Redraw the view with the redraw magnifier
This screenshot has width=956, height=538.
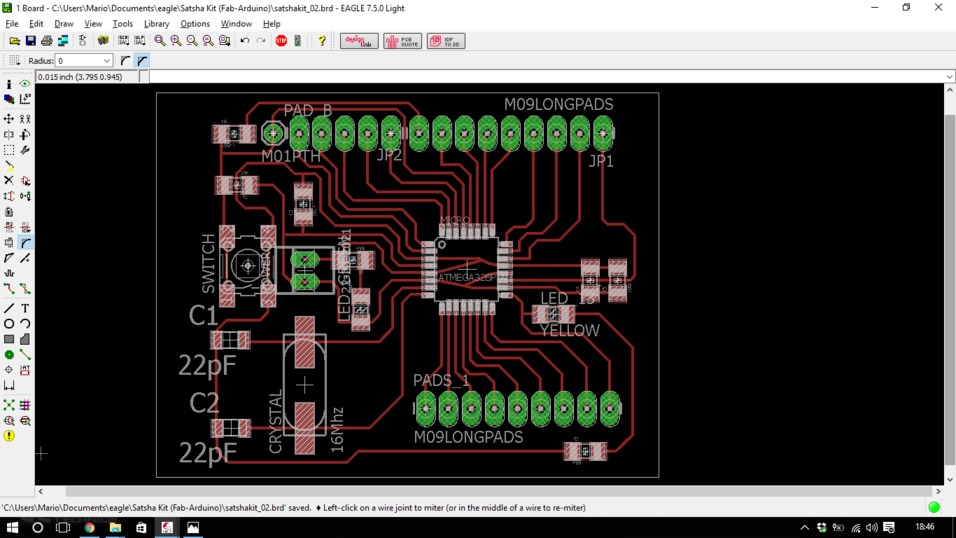209,41
